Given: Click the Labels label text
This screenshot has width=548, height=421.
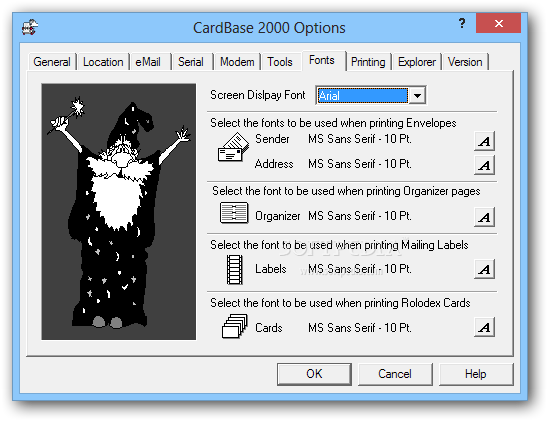Looking at the screenshot, I should (x=271, y=269).
